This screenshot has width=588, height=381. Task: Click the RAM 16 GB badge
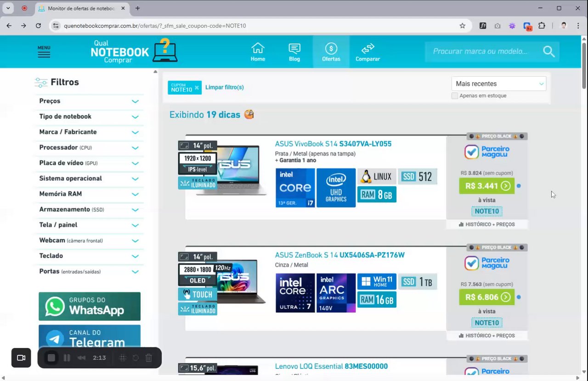(x=377, y=300)
